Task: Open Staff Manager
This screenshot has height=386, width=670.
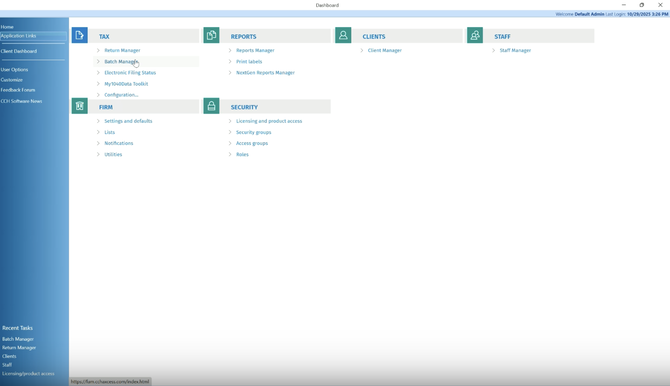Action: pyautogui.click(x=515, y=50)
